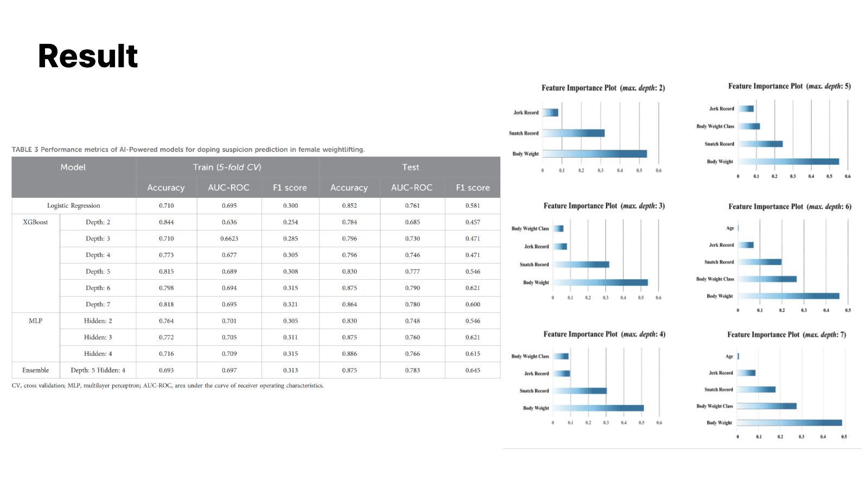Screen dimensions: 868x488
Task: Click the "MLP" model label
Action: point(35,321)
